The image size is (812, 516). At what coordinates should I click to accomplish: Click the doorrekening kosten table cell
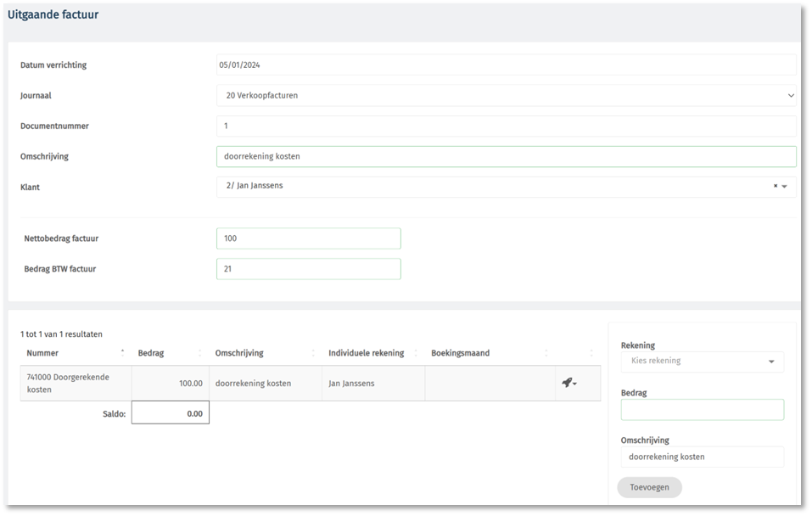click(266, 384)
